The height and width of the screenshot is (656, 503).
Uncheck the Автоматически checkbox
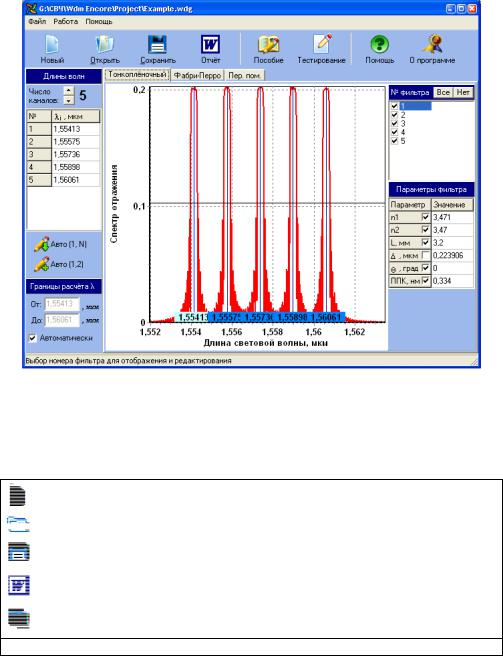pos(32,338)
